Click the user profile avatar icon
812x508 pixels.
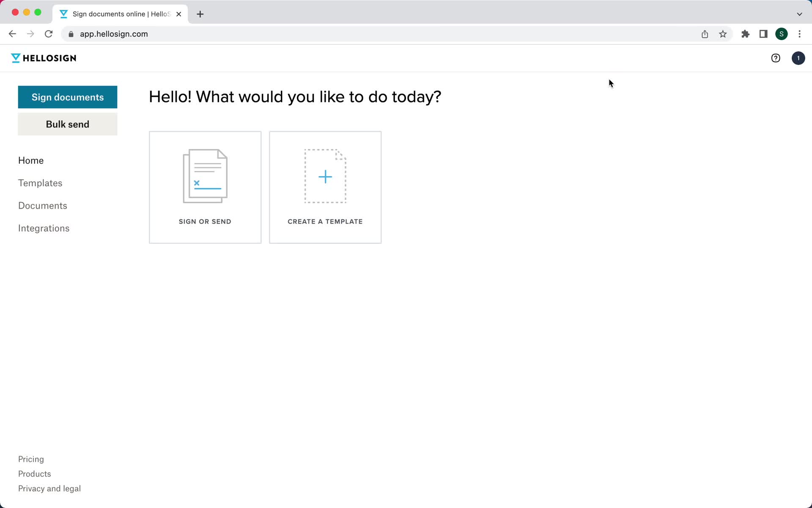pyautogui.click(x=798, y=58)
